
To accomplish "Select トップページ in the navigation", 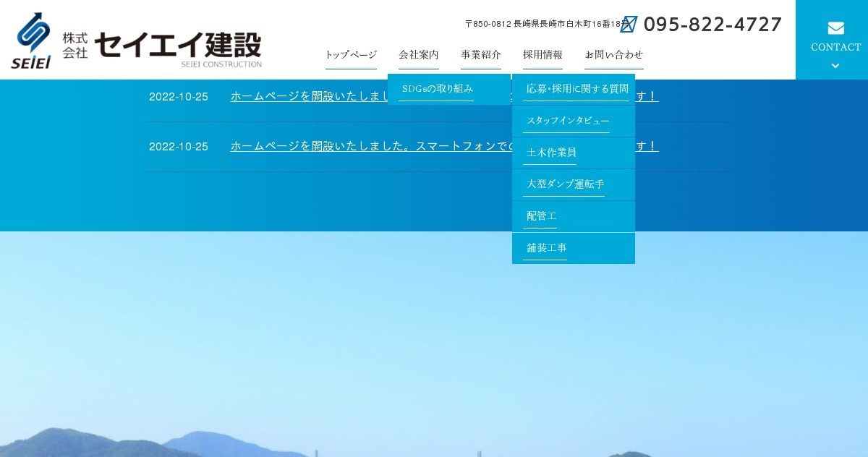I will pyautogui.click(x=351, y=55).
